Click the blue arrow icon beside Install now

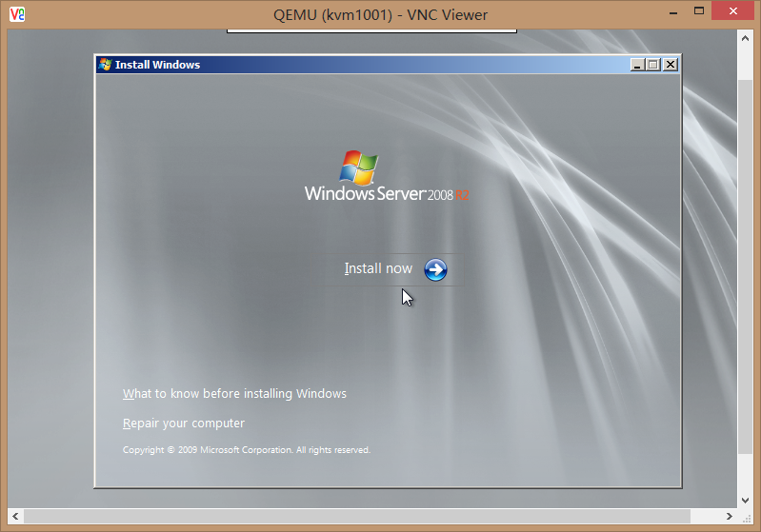click(435, 269)
